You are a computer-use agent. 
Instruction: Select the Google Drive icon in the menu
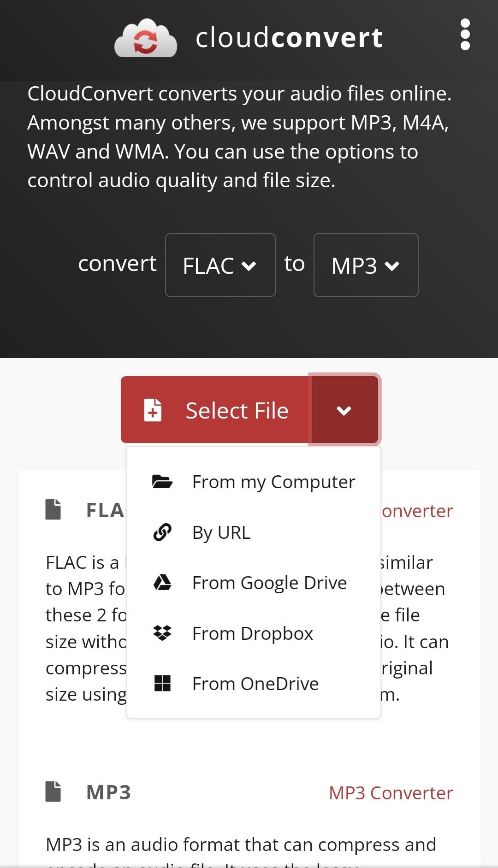click(x=162, y=582)
